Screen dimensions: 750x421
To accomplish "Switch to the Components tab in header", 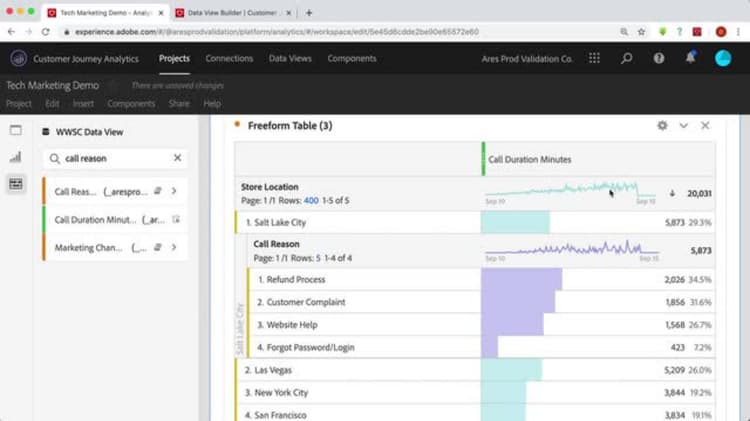I will coord(352,58).
